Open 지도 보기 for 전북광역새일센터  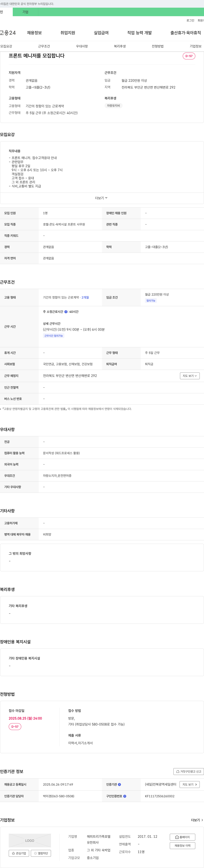(x=190, y=785)
